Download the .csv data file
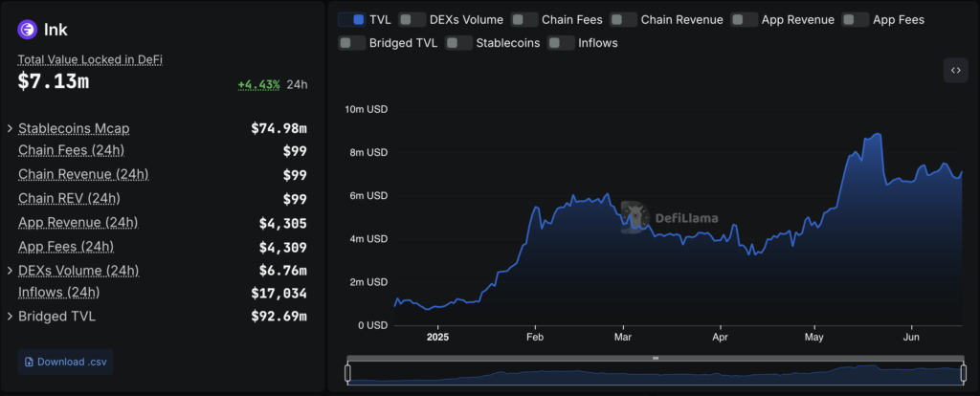 (66, 362)
